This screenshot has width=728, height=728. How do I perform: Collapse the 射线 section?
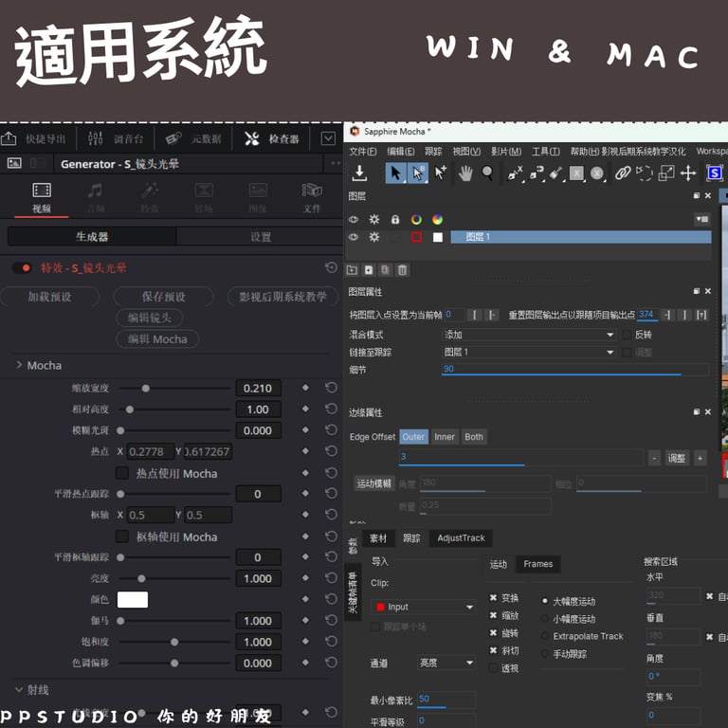(19, 689)
